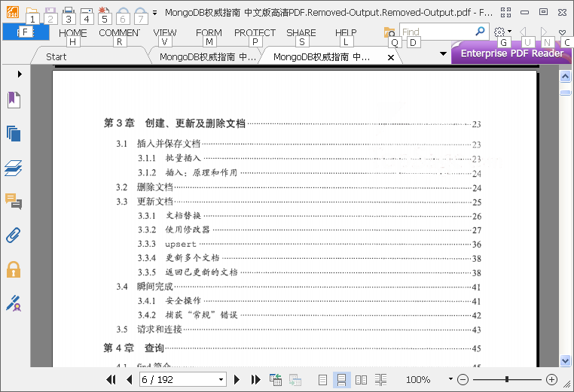Open the Attachments paperclip panel
This screenshot has height=392, width=574.
[x=14, y=236]
